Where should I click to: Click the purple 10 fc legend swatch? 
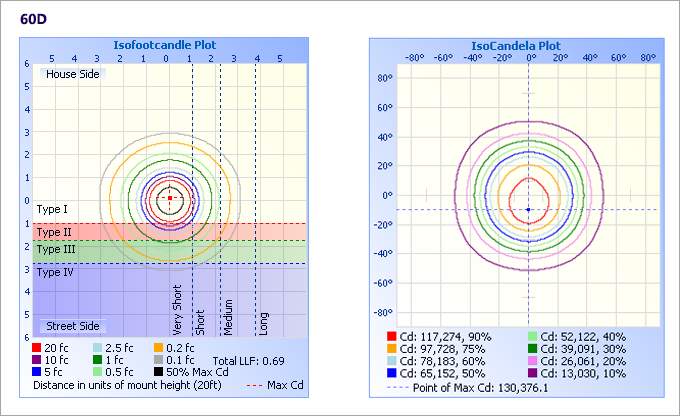(39, 359)
